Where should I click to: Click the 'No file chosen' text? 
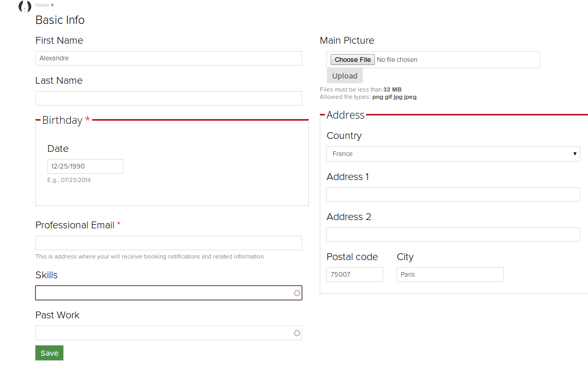397,60
